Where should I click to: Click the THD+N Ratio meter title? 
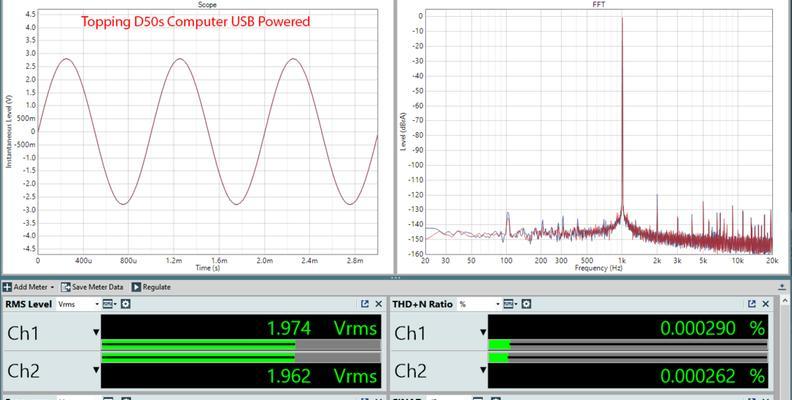click(422, 304)
